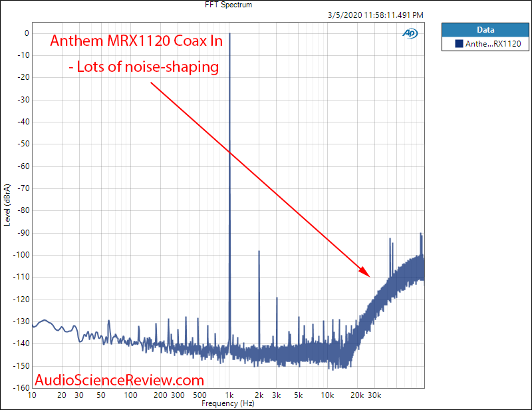Click the blue Anthem MRX1120 legend swatch
532x410 pixels.
(x=459, y=43)
